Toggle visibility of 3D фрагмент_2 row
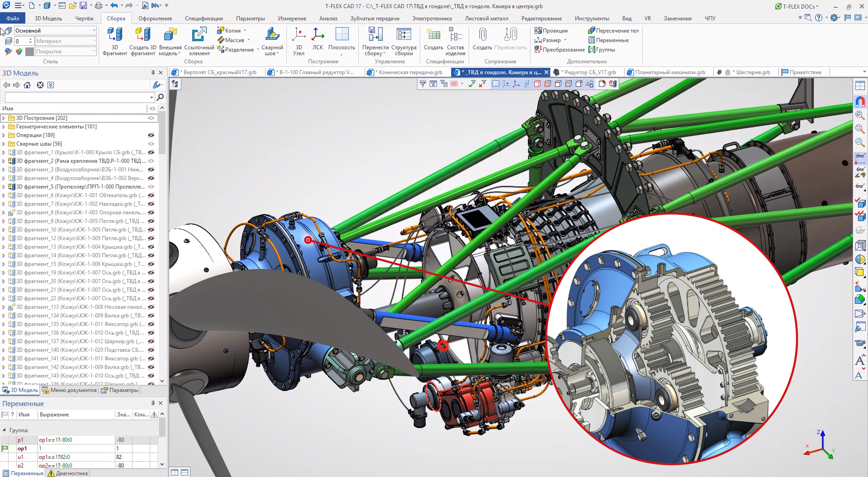The height and width of the screenshot is (477, 868). [151, 161]
